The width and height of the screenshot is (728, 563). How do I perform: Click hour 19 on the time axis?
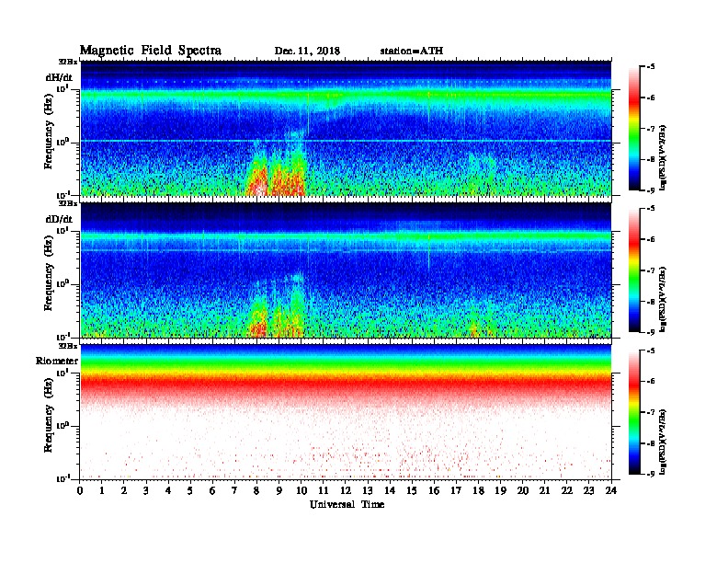click(500, 491)
